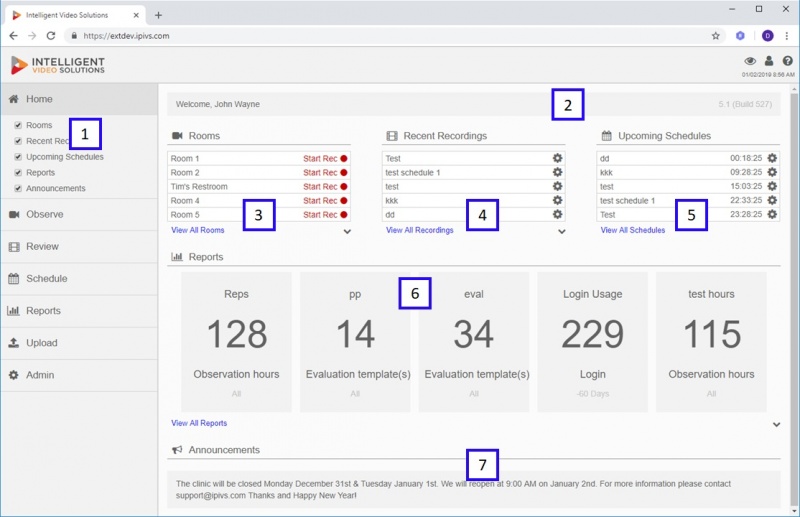Open the Login Usage report tile
This screenshot has width=800, height=517.
592,342
